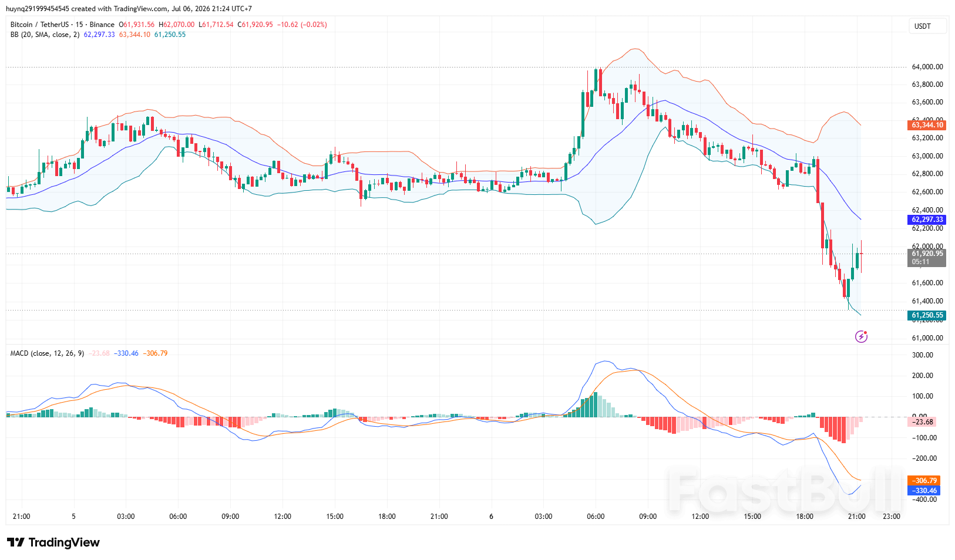
Task: Click the 300.00 MACD axis label
Action: tap(922, 355)
